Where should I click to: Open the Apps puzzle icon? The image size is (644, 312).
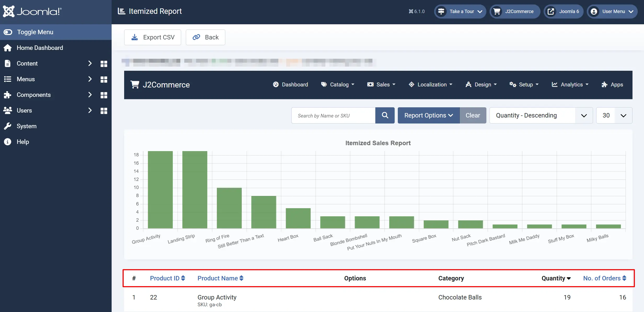click(x=604, y=85)
